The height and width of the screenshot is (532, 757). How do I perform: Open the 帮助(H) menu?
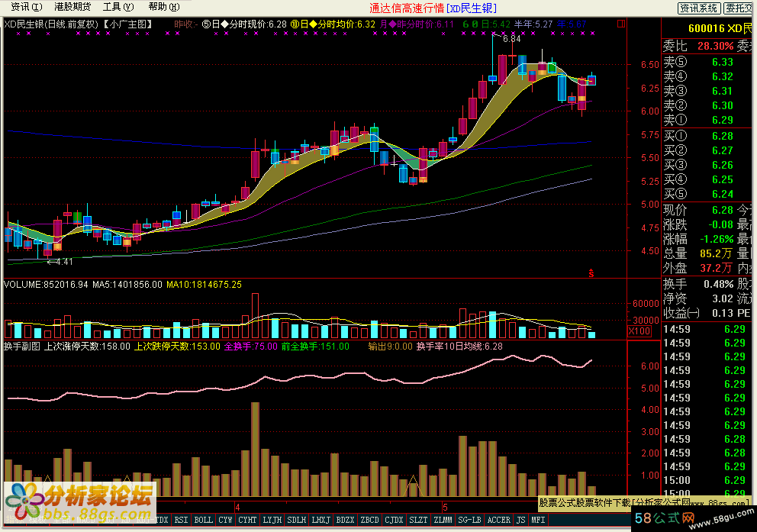coord(164,7)
